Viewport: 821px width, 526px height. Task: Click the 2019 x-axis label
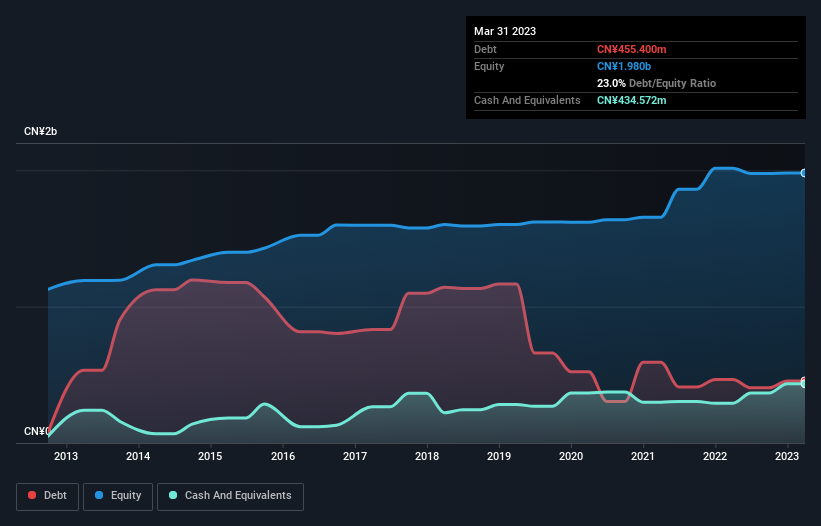pos(499,456)
